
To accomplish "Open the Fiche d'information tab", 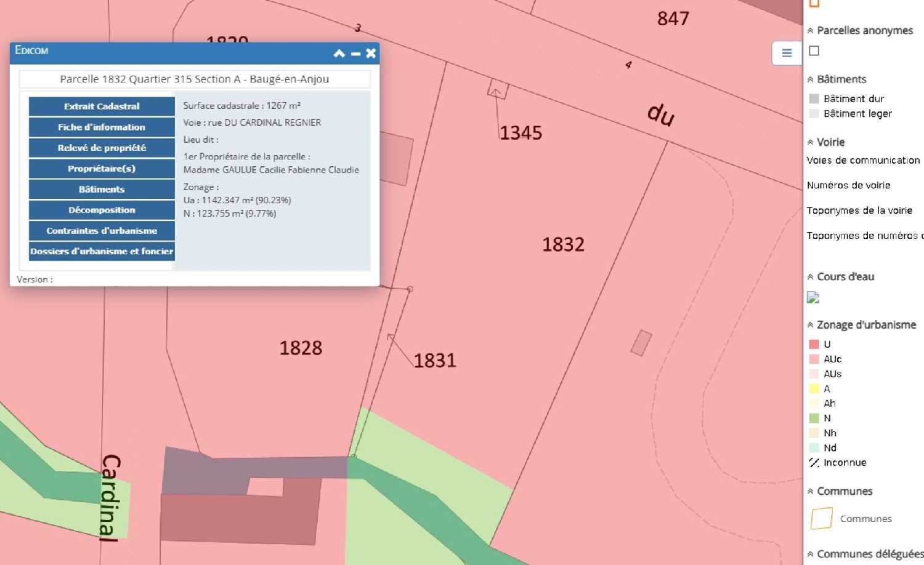I will click(x=102, y=127).
